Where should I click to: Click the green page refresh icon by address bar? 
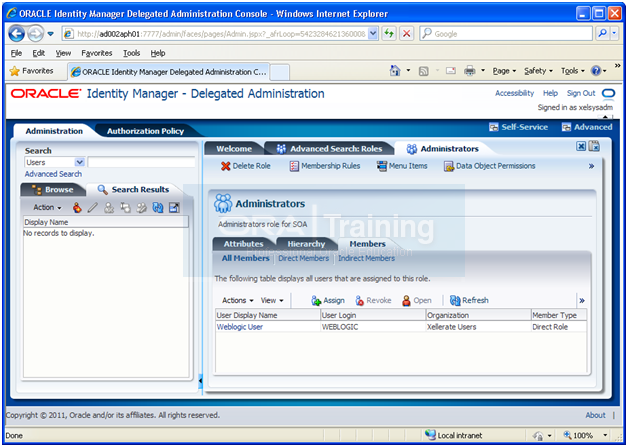coord(389,34)
